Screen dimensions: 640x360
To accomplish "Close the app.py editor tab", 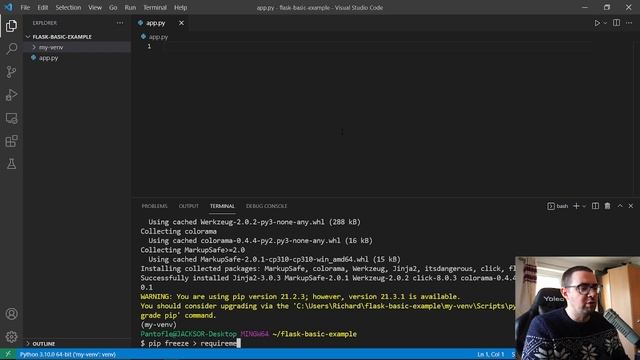I will 181,23.
